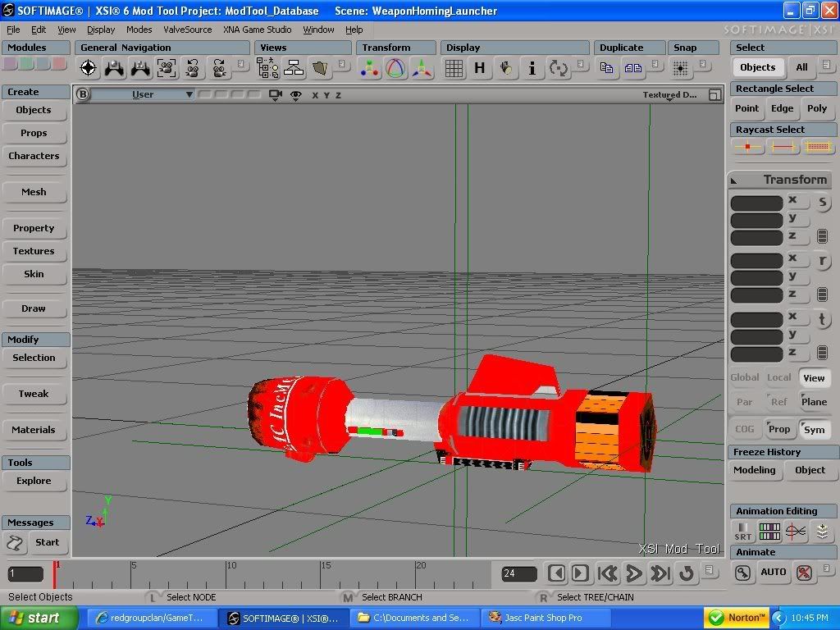Open the SRT animation editing icon
The image size is (840, 630).
[x=742, y=532]
